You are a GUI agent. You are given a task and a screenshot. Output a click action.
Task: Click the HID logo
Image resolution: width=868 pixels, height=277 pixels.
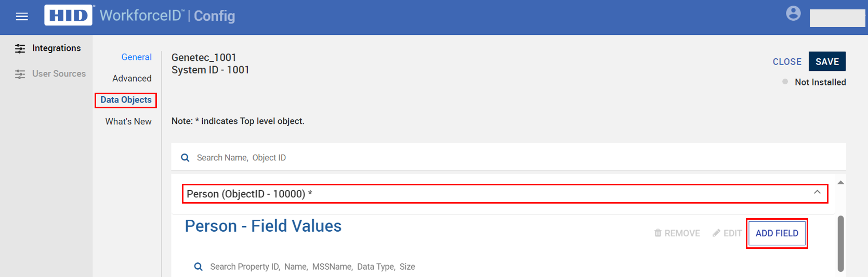point(69,15)
